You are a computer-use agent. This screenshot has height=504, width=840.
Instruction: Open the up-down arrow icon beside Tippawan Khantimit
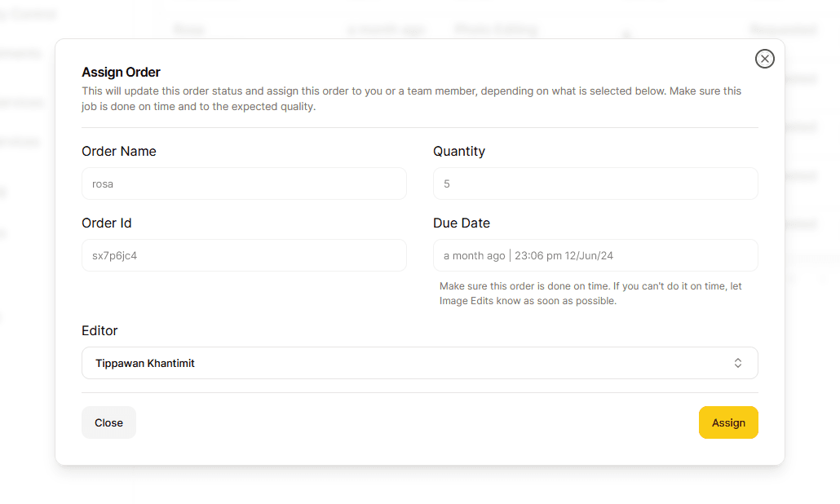click(x=737, y=362)
